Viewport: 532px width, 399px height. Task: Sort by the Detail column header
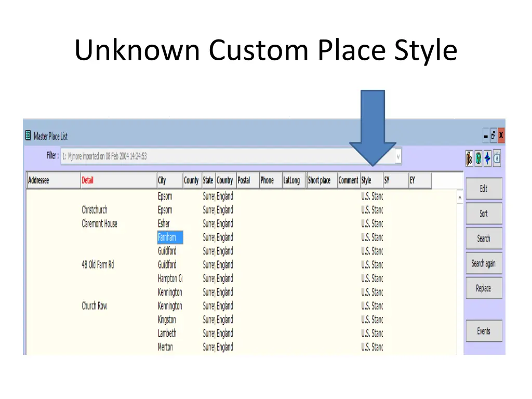point(87,180)
